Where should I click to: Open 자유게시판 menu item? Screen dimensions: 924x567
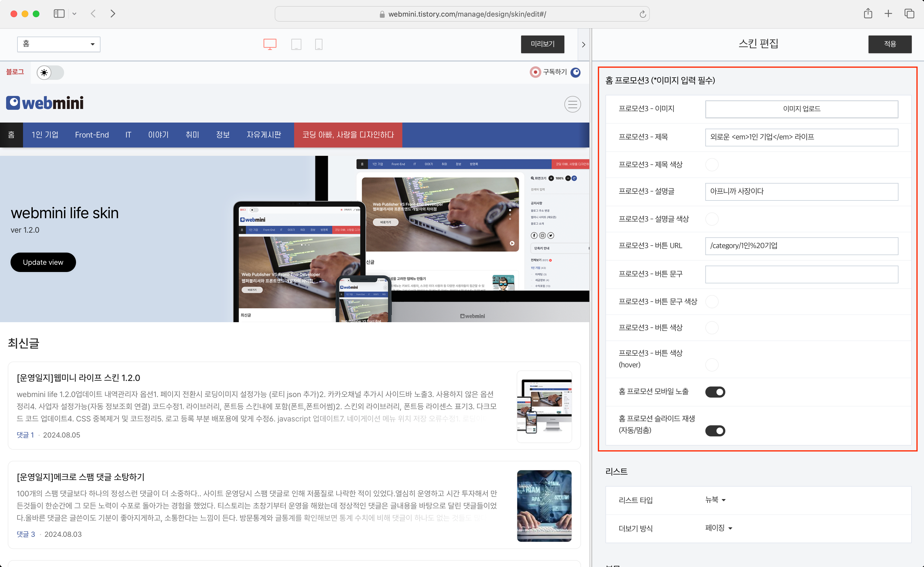(x=263, y=135)
